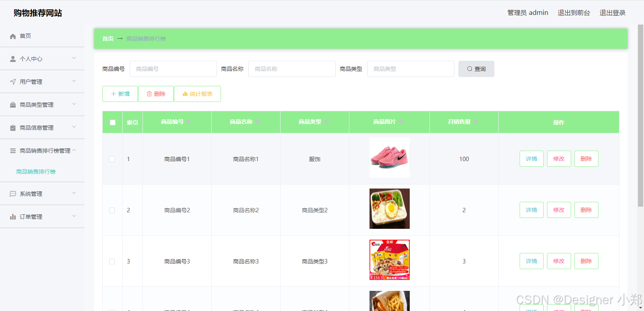Click the nuts gift box thumbnail
This screenshot has height=311, width=644.
click(390, 260)
